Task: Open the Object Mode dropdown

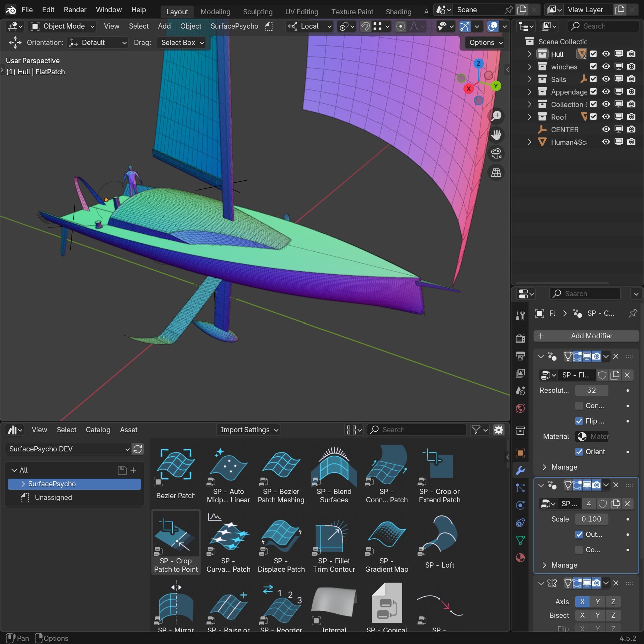Action: point(62,26)
